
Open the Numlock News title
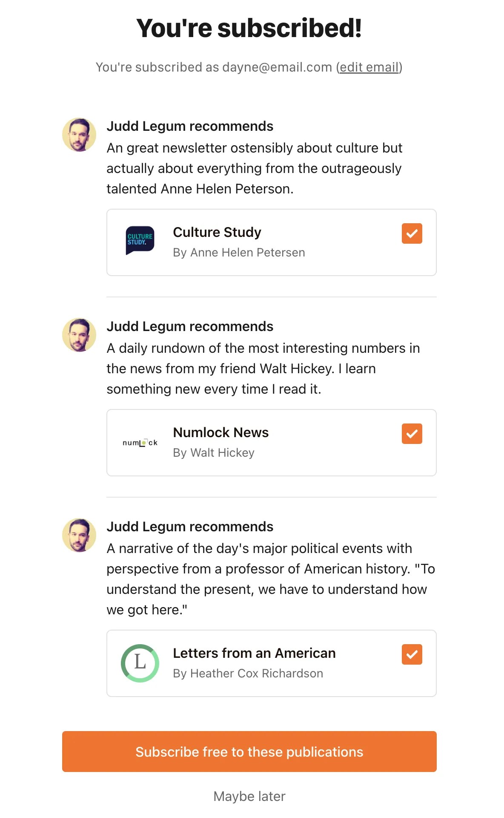click(221, 432)
